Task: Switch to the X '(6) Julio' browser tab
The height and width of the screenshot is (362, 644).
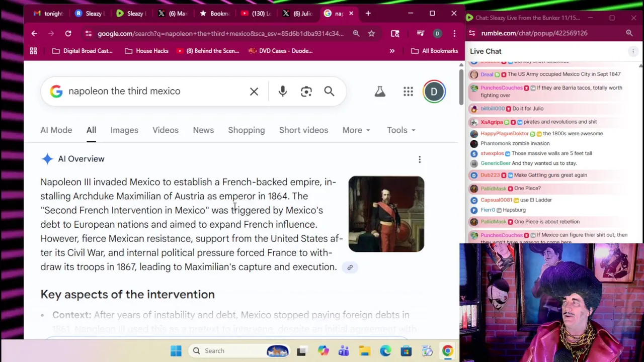Action: click(x=297, y=14)
